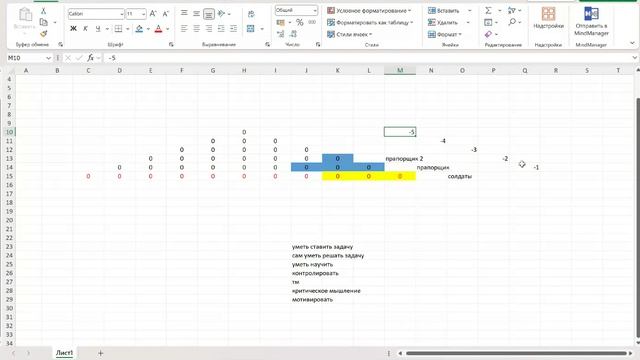Viewport: 640px width, 360px height.
Task: Open the Calibri font name dropdown
Action: (x=122, y=14)
